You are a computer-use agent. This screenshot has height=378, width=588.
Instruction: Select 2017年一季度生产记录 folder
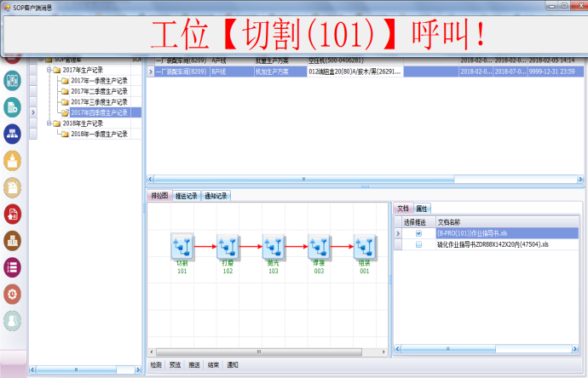(99, 81)
